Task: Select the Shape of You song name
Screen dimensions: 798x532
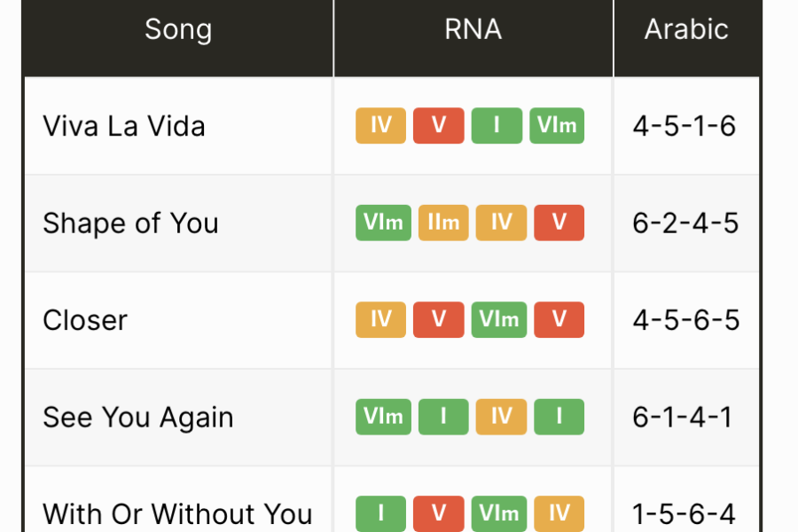Action: [130, 223]
